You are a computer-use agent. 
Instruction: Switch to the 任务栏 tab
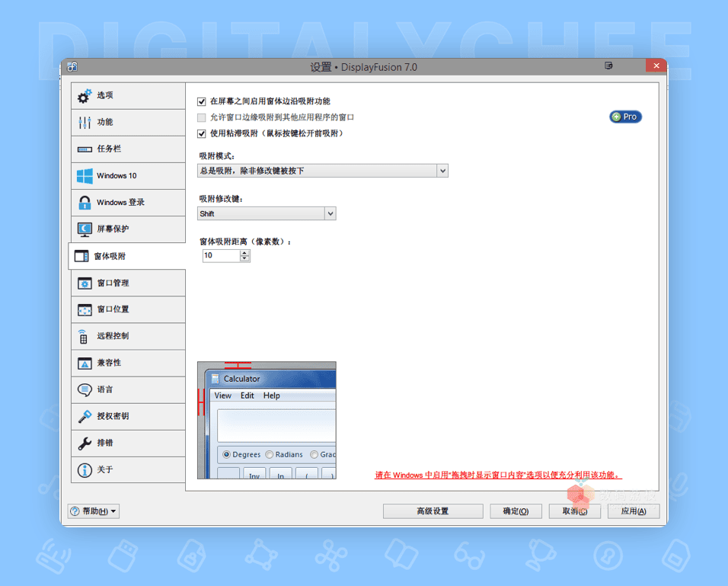128,149
